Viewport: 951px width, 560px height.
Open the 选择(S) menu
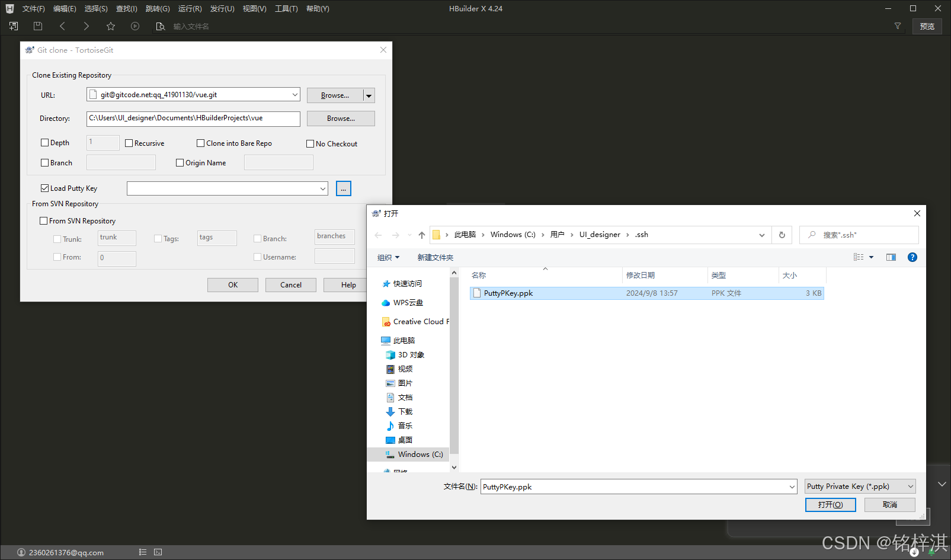coord(96,9)
